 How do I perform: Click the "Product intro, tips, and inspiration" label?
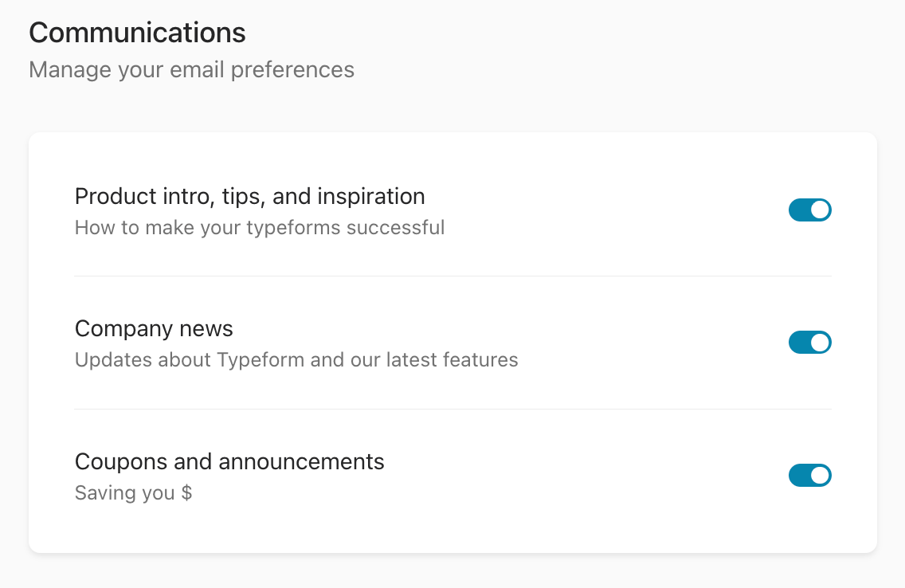(x=249, y=196)
